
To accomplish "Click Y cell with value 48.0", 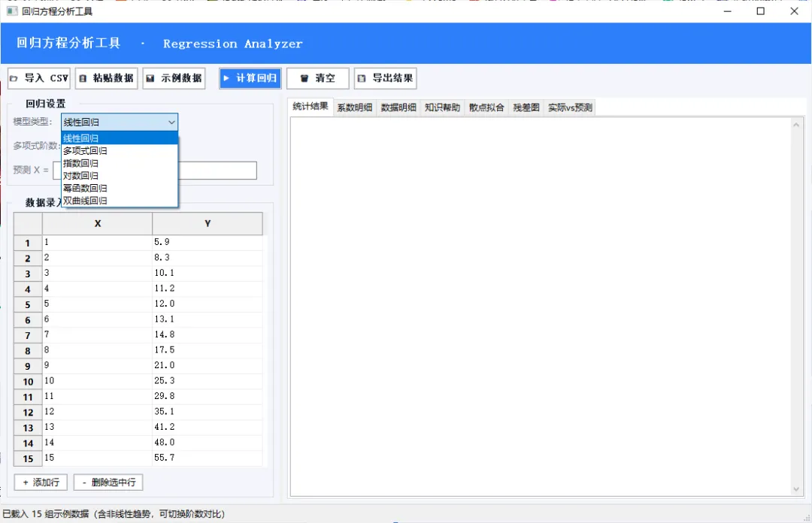I will [x=208, y=443].
